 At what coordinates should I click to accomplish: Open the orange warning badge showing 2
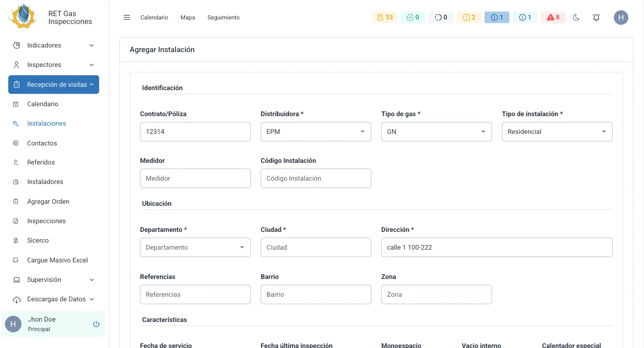tap(469, 17)
